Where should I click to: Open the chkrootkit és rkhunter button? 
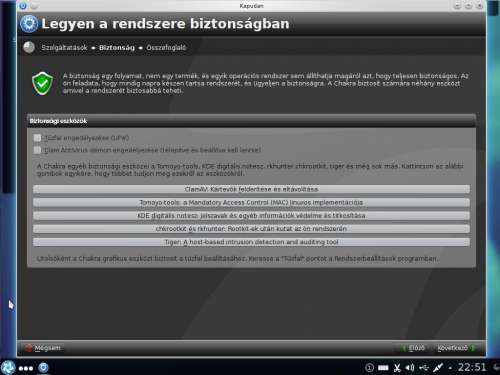tap(251, 229)
